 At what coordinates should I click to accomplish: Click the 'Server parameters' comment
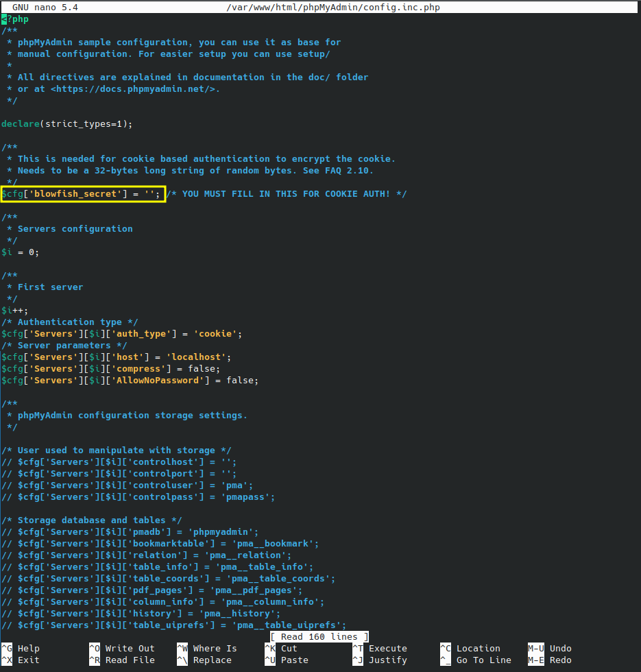(64, 346)
